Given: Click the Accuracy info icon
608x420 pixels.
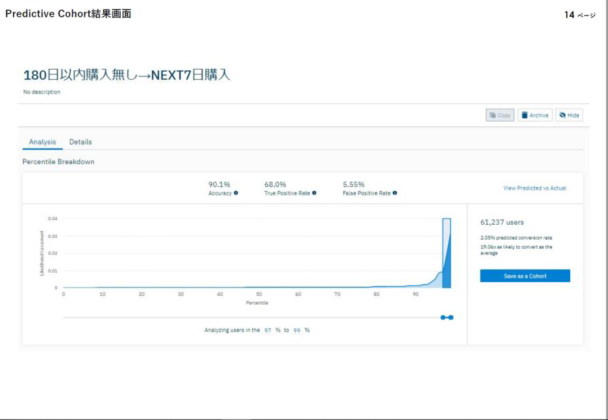Looking at the screenshot, I should (x=236, y=193).
